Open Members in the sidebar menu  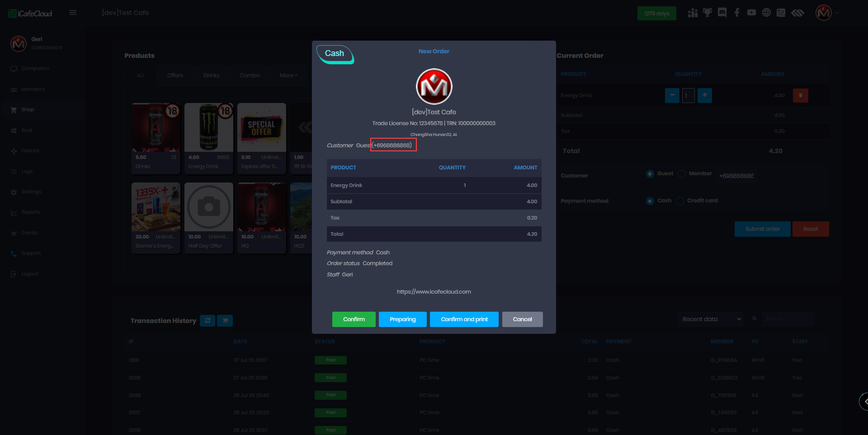33,89
